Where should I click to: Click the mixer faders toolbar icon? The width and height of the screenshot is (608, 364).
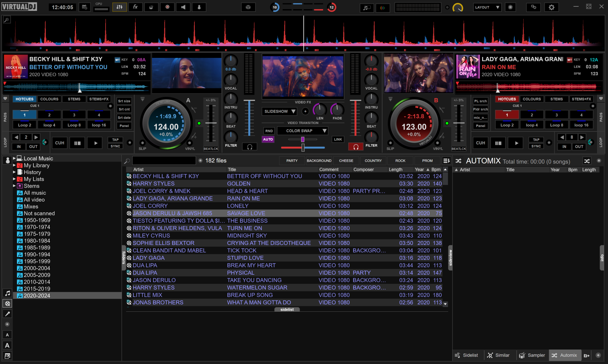(x=119, y=7)
